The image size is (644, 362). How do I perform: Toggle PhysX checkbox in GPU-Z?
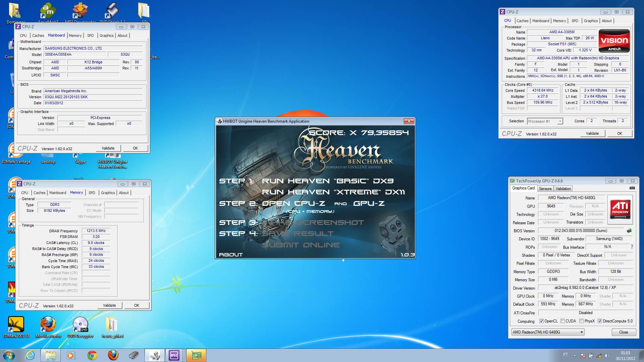(581, 321)
